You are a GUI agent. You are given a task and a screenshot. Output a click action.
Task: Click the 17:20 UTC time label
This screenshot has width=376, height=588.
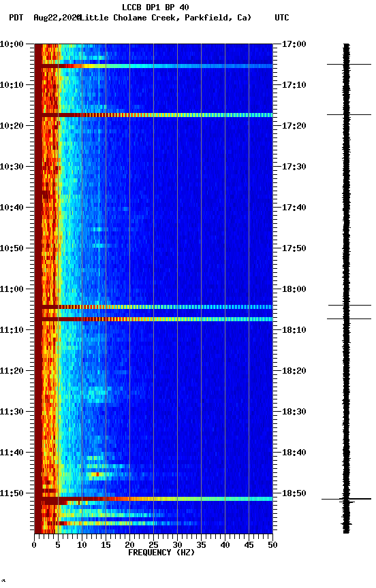click(294, 126)
